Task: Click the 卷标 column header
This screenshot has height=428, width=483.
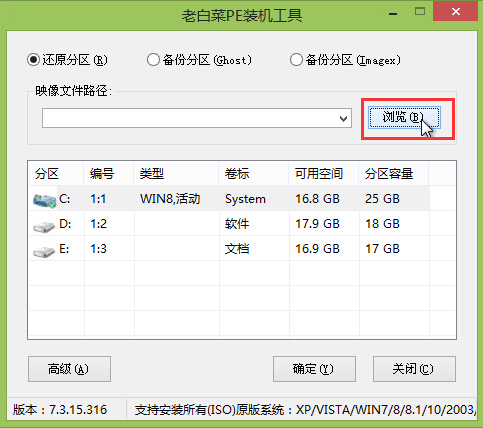Action: pos(254,174)
